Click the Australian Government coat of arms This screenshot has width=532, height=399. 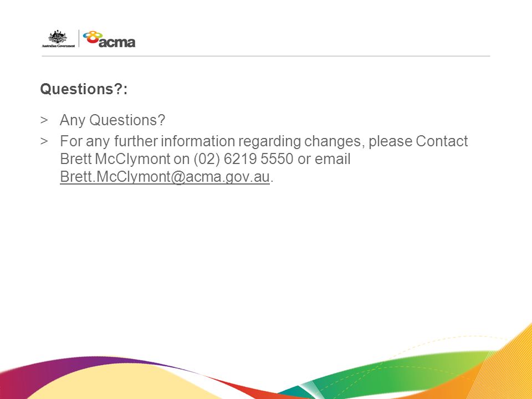(x=58, y=37)
